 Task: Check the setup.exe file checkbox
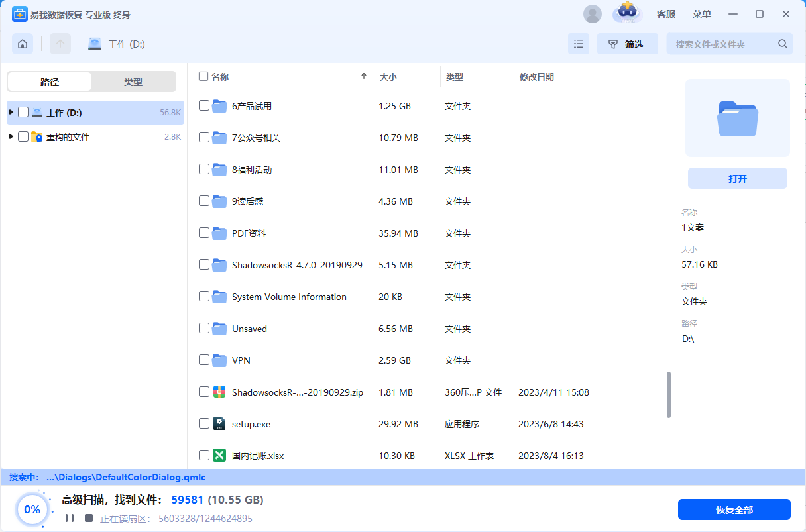coord(203,423)
